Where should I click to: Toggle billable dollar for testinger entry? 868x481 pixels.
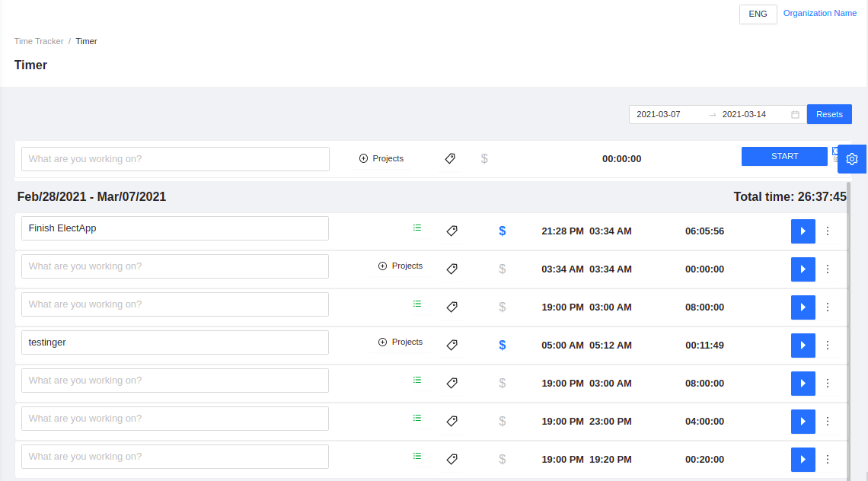click(x=502, y=346)
